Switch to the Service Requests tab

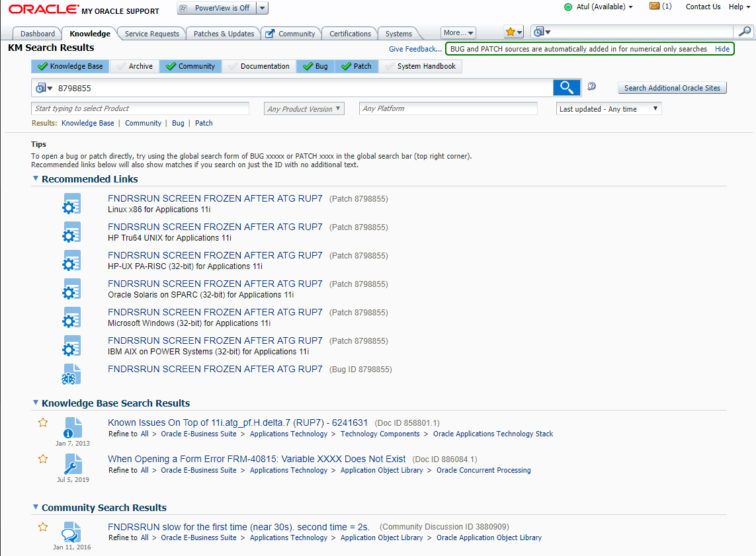[152, 34]
